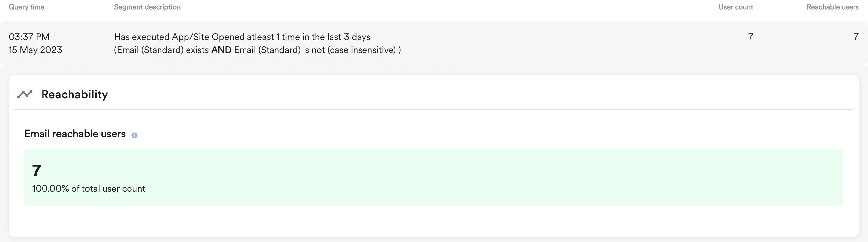The height and width of the screenshot is (242, 868).
Task: Click the Reachability line chart icon
Action: pyautogui.click(x=25, y=94)
